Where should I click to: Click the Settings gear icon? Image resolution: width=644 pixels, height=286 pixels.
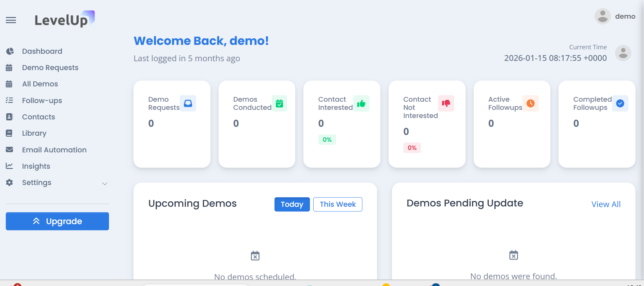(x=10, y=183)
